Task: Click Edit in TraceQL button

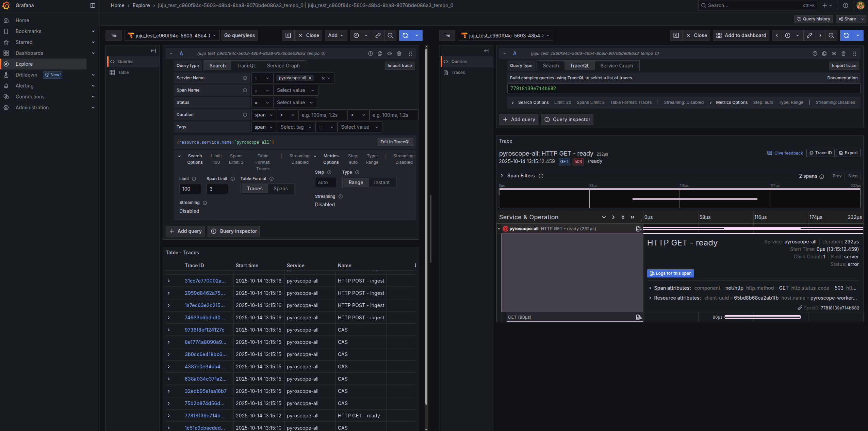Action: click(x=395, y=142)
